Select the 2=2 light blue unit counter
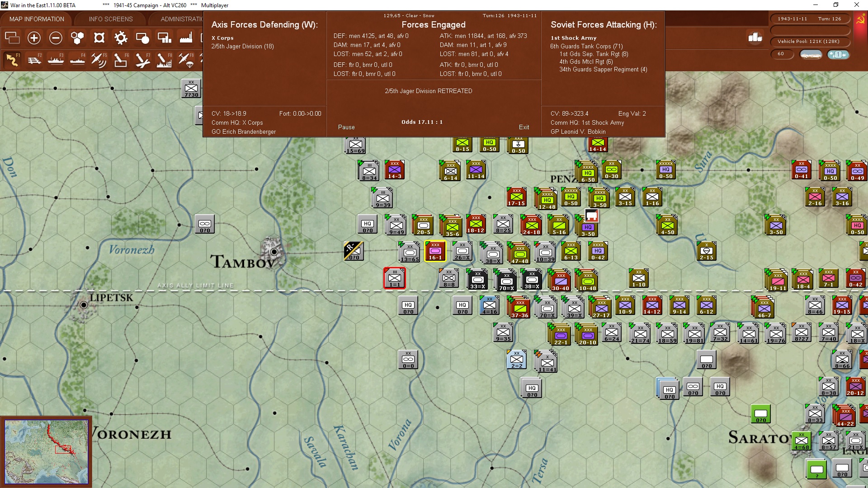The height and width of the screenshot is (488, 868). (517, 360)
